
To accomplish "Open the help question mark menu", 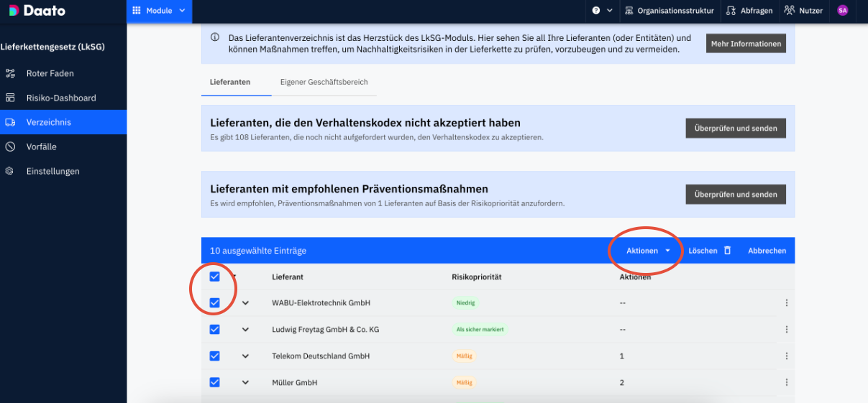I will point(602,10).
